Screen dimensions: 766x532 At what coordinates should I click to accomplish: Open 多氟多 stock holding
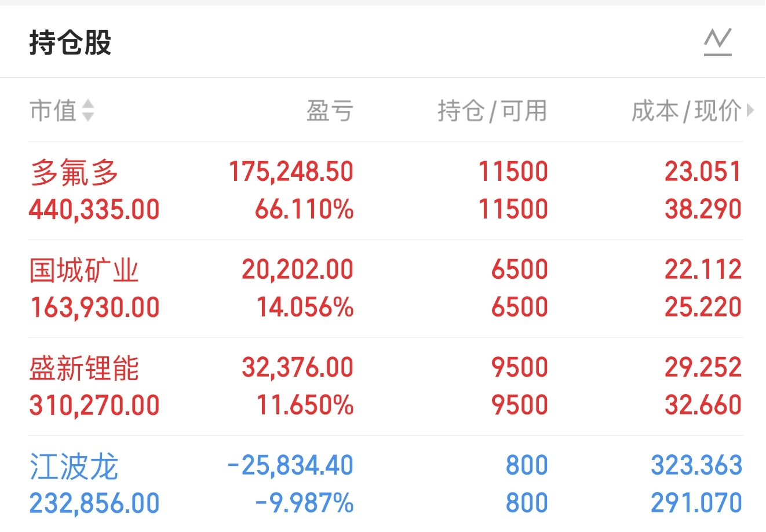(x=74, y=173)
